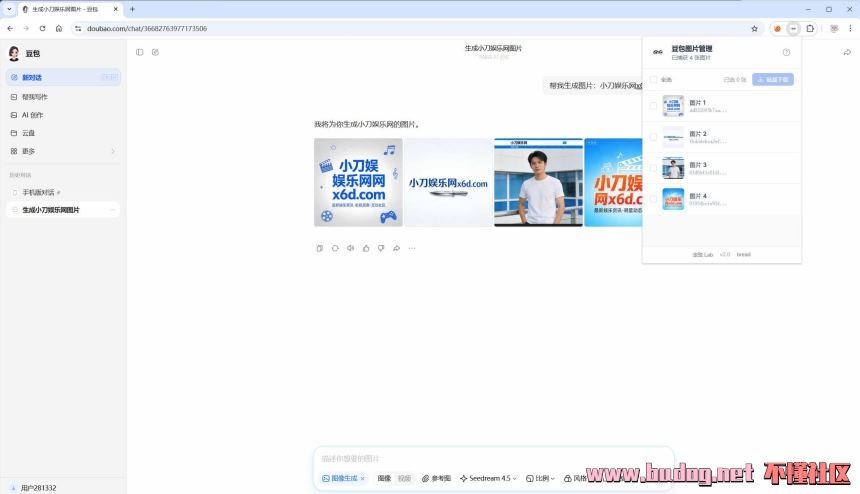Open a new browser tab
This screenshot has height=494, width=860.
point(132,9)
